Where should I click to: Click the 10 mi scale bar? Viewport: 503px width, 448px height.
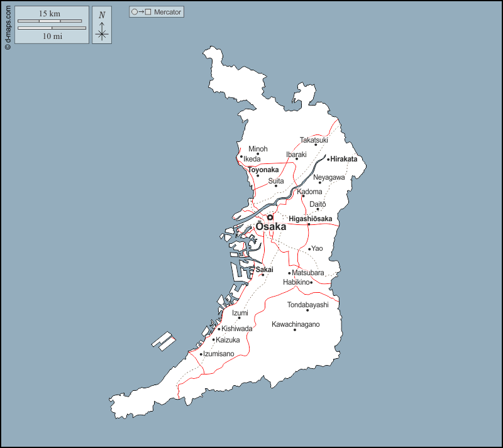point(52,28)
